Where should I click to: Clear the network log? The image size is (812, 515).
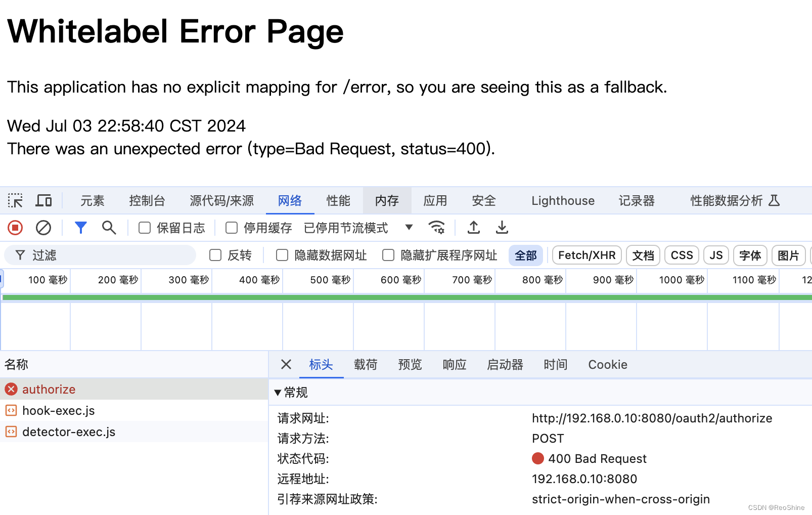tap(43, 228)
